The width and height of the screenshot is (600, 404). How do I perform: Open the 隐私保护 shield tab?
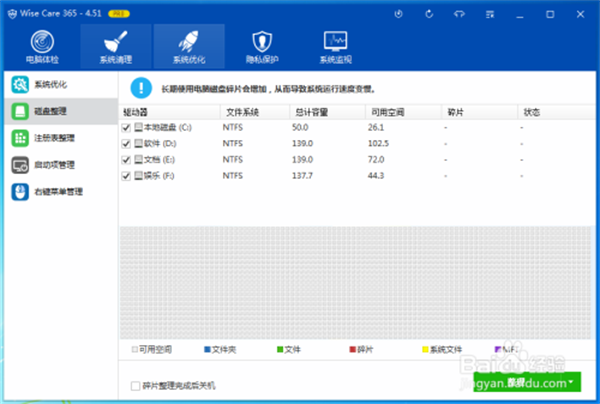(x=262, y=47)
